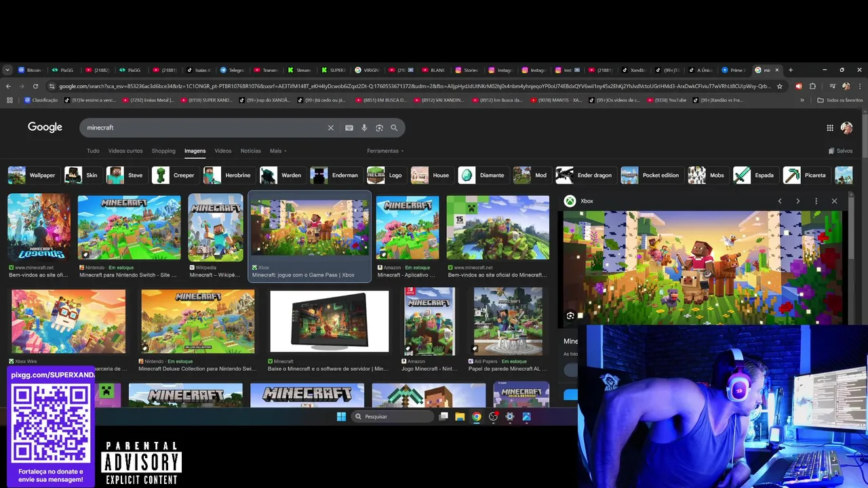This screenshot has height=488, width=868.
Task: Click the Chrome icon in the taskbar
Action: [477, 417]
